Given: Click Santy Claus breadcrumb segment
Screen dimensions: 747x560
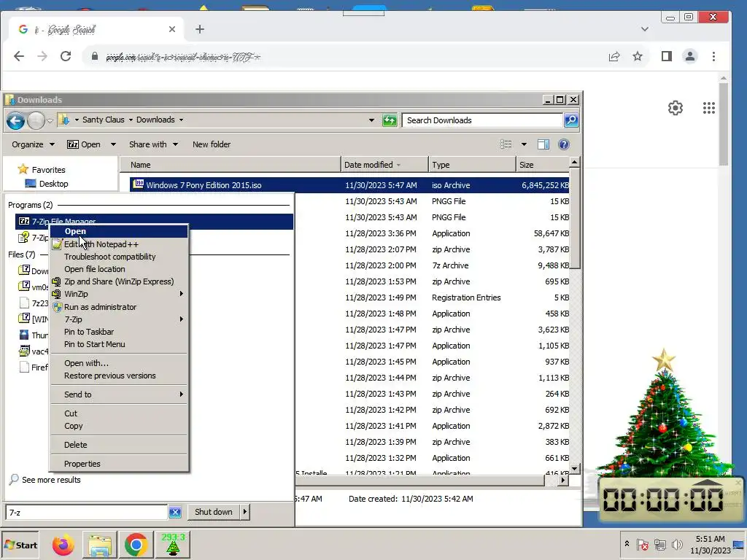Looking at the screenshot, I should coord(103,120).
